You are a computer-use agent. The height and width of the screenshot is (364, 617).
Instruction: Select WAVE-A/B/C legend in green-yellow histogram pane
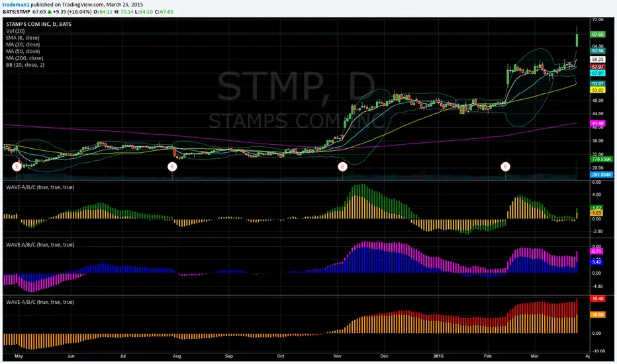pyautogui.click(x=40, y=187)
